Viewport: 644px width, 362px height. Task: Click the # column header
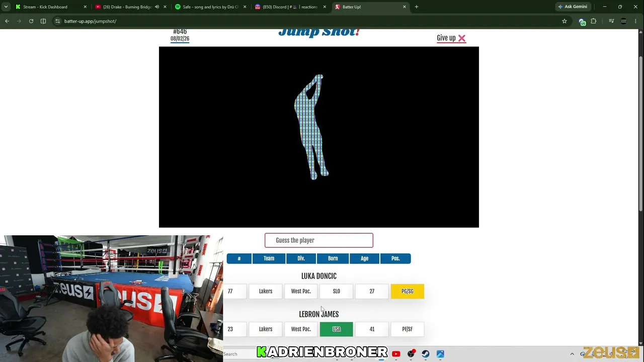[239, 258]
